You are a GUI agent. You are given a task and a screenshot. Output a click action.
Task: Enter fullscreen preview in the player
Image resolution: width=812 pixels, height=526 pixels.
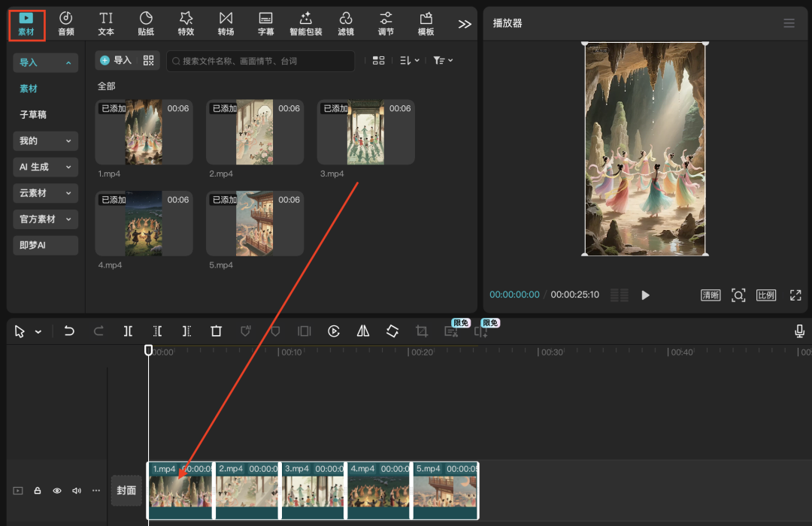tap(795, 295)
